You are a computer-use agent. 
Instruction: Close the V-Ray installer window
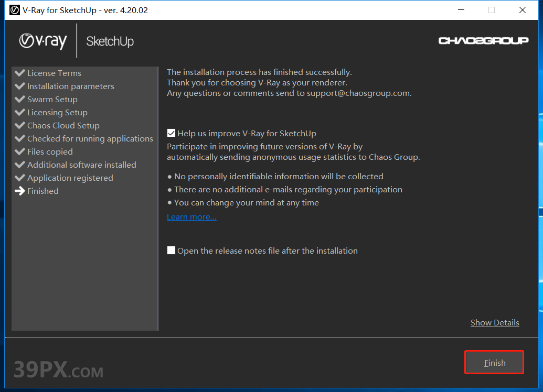(523, 10)
